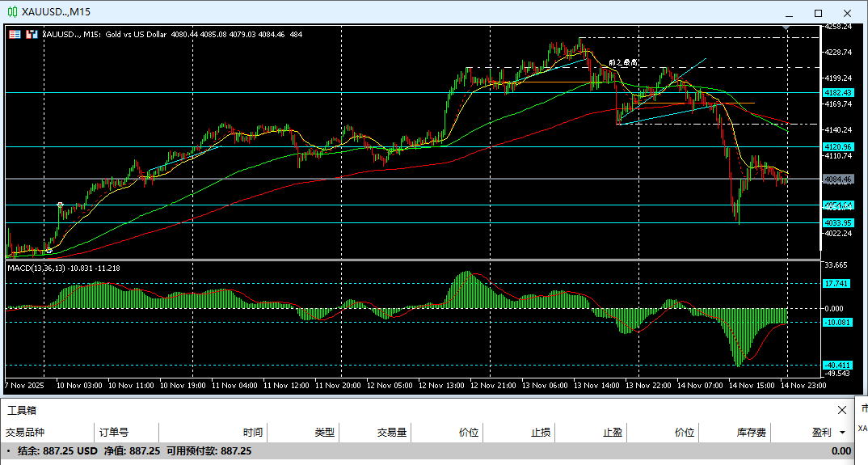Sort by the 交易品种 column header
Image resolution: width=868 pixels, height=465 pixels.
click(25, 433)
